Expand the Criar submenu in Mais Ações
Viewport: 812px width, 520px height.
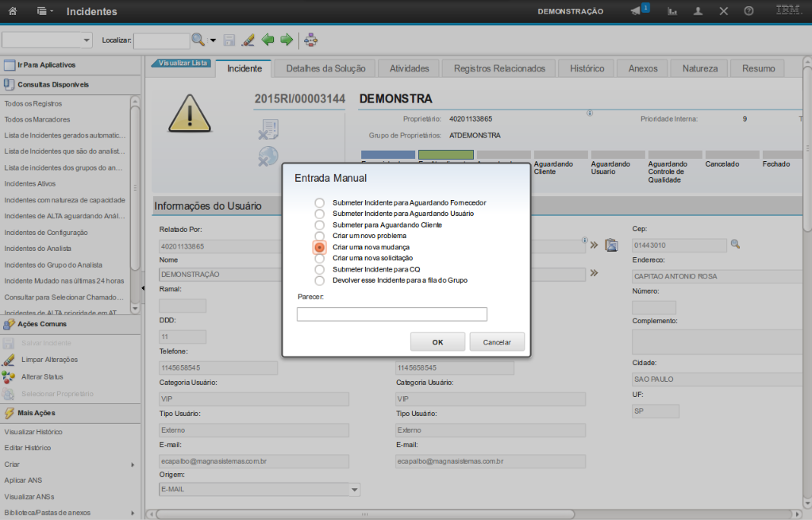[133, 464]
